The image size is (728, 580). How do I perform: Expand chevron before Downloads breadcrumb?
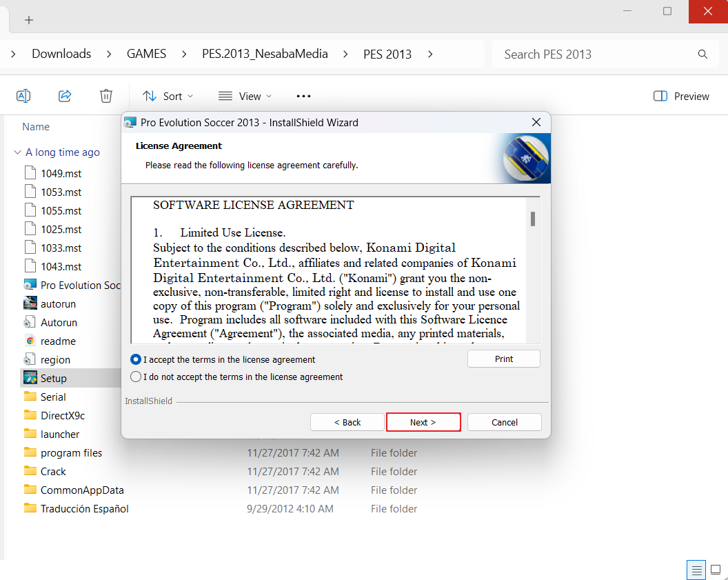[13, 54]
